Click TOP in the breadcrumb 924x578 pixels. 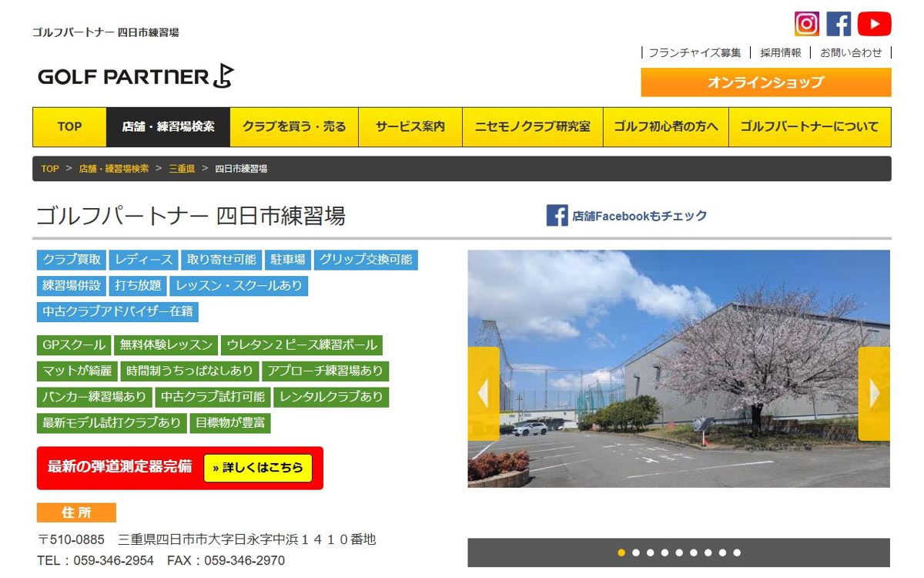[x=50, y=169]
